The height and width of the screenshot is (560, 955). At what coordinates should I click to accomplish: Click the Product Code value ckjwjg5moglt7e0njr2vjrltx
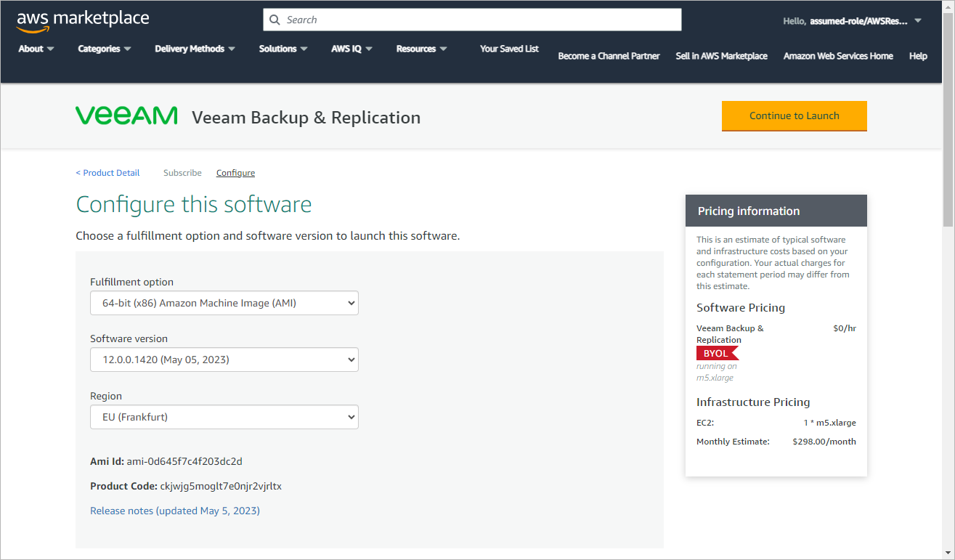pos(221,486)
